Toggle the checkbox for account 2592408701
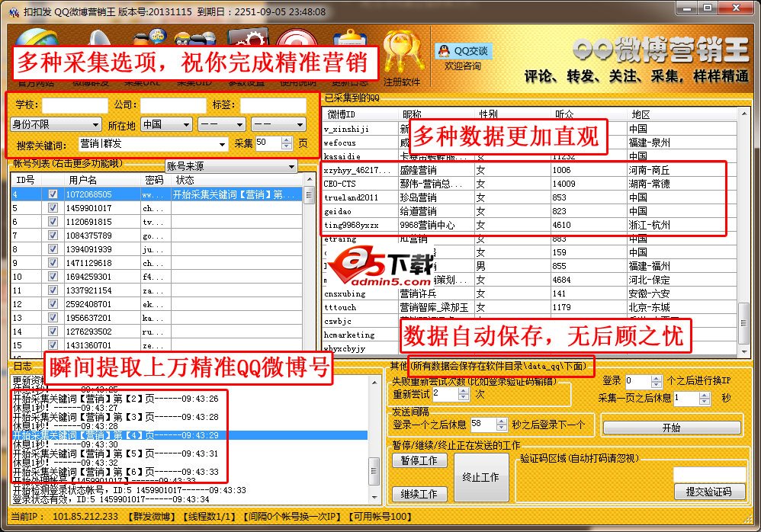The width and height of the screenshot is (761, 532). (x=53, y=304)
